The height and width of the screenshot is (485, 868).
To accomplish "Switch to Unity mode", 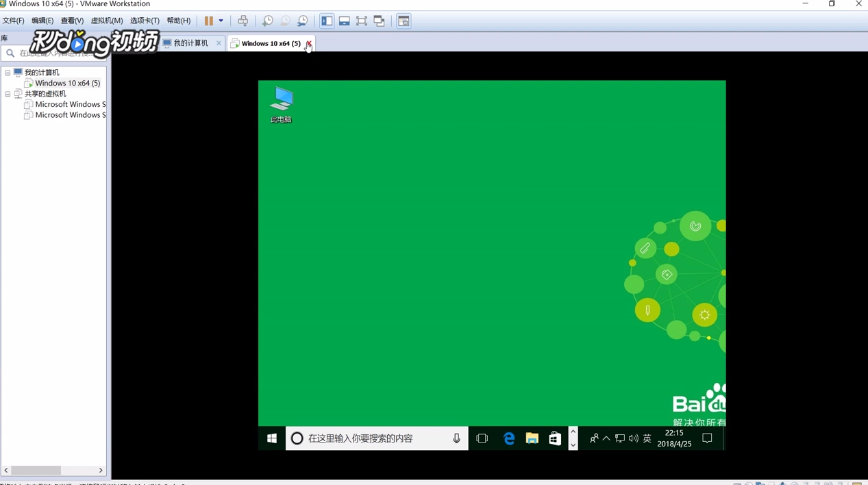I will click(380, 21).
